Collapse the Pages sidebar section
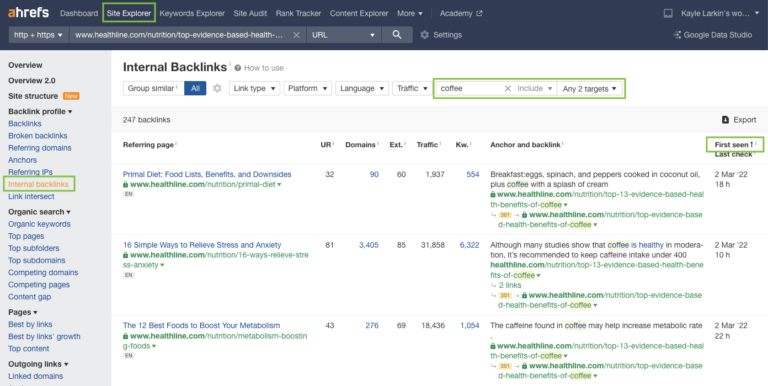 [23, 312]
